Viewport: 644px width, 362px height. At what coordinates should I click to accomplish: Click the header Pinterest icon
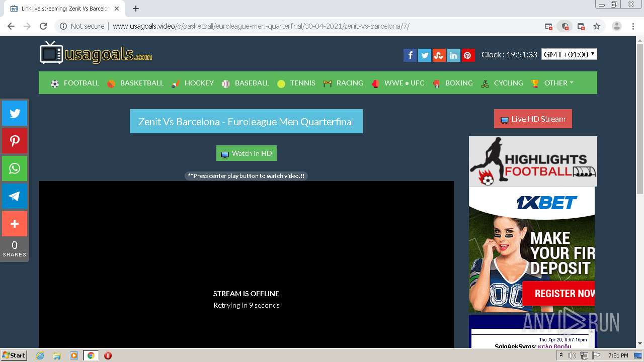(468, 55)
